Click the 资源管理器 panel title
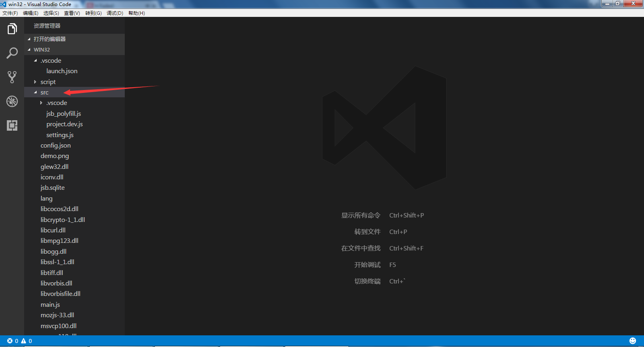Screen dimensions: 644x347 pyautogui.click(x=47, y=26)
